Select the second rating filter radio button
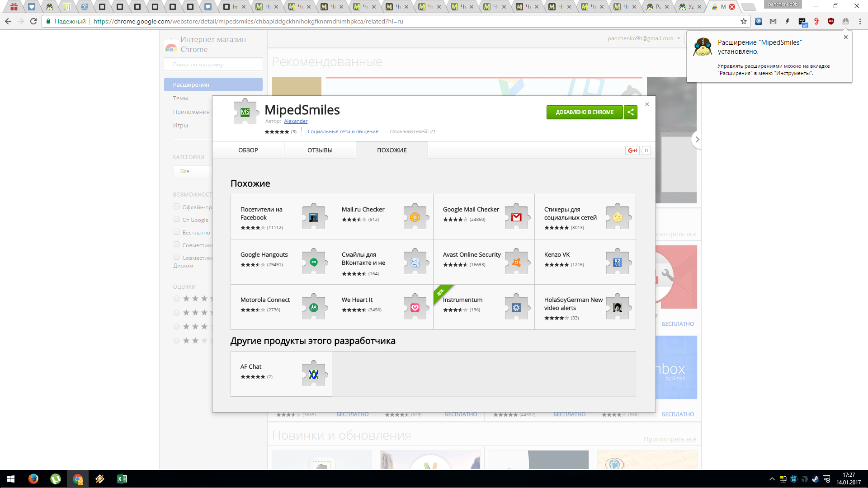 click(177, 313)
